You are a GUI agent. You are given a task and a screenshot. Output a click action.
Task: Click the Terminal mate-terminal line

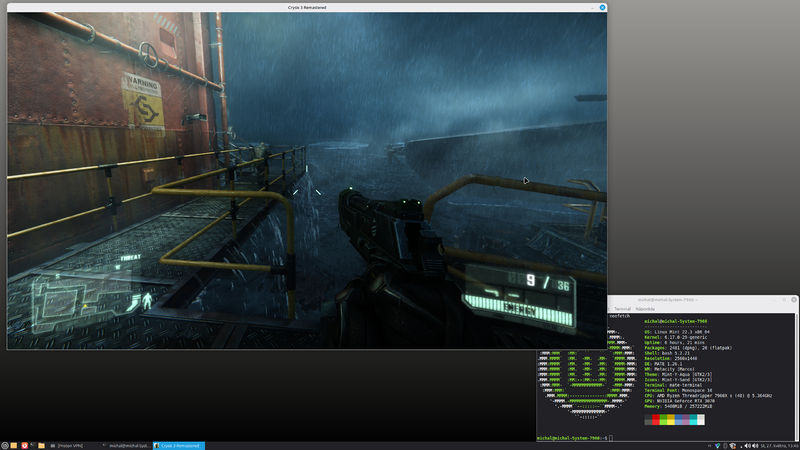pyautogui.click(x=673, y=385)
